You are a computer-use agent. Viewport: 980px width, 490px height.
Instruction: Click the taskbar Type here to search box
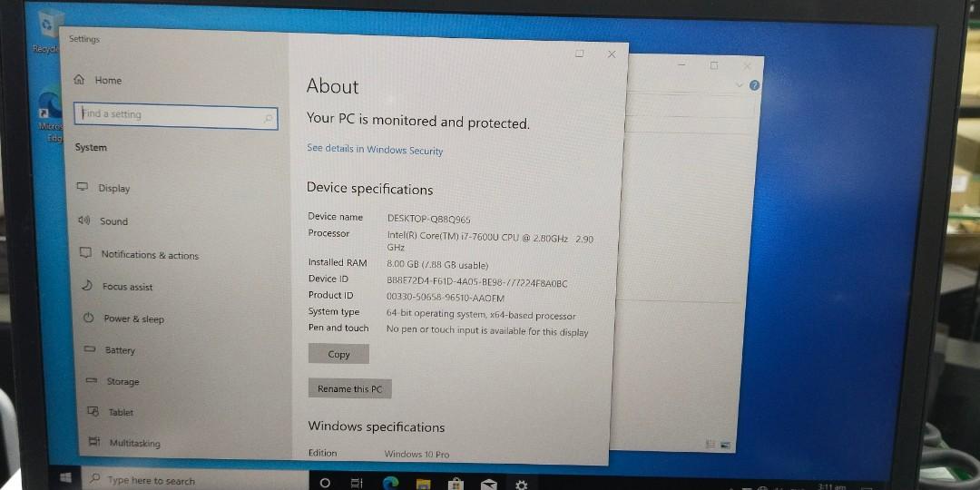click(195, 480)
